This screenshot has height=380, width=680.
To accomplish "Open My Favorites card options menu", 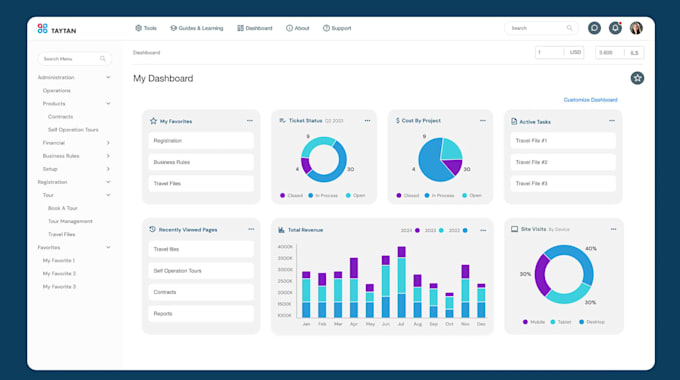I will coord(250,121).
